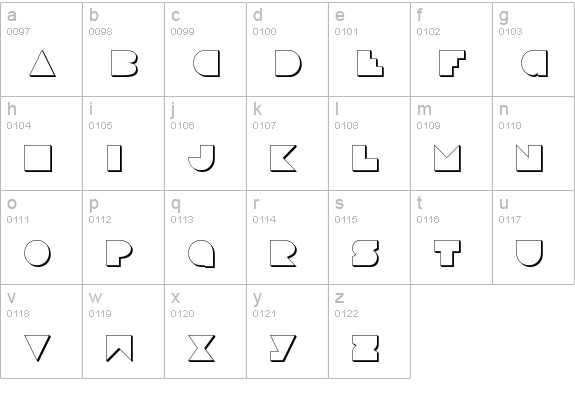Select the hooked J glyph in cell 0106
Viewport: 575px width, 414px height.
pos(201,158)
